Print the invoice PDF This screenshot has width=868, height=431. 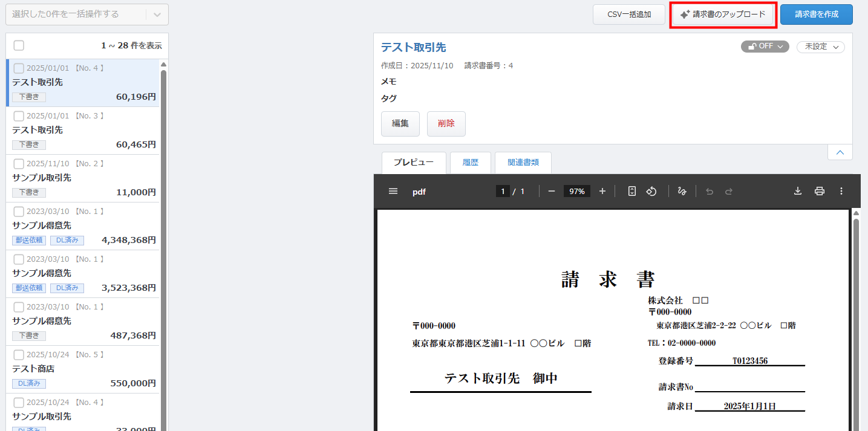tap(819, 191)
